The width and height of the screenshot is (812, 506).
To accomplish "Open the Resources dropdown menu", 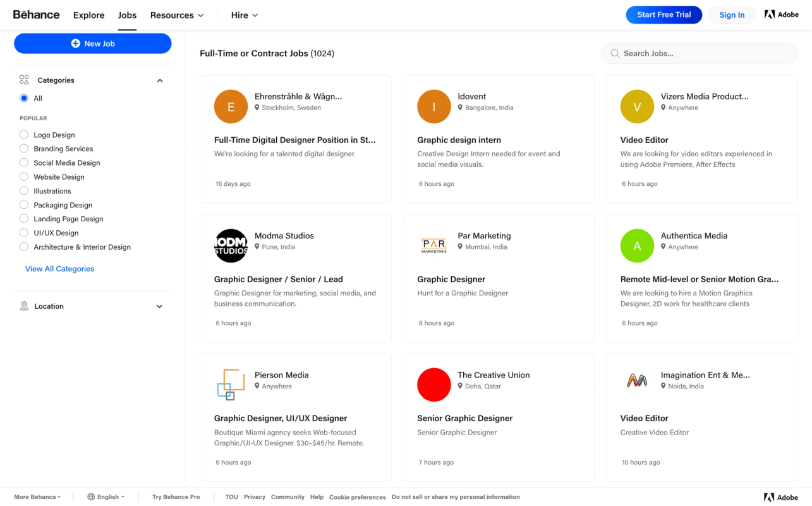I will [177, 15].
